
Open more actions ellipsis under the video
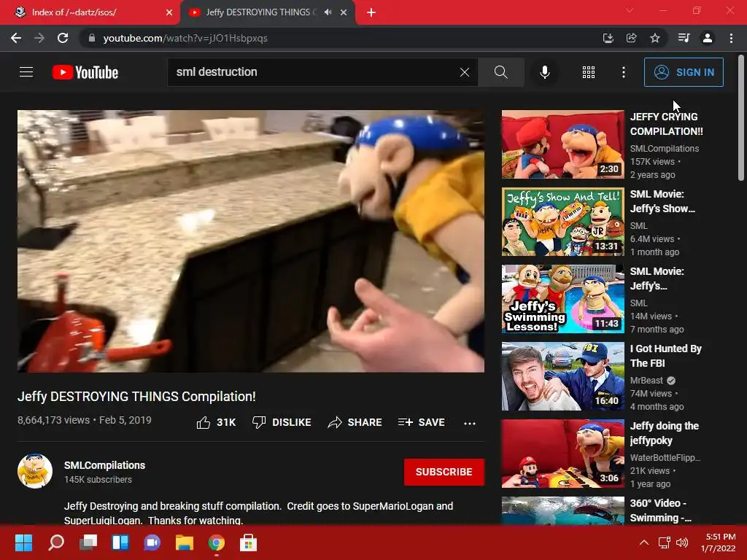click(x=470, y=423)
